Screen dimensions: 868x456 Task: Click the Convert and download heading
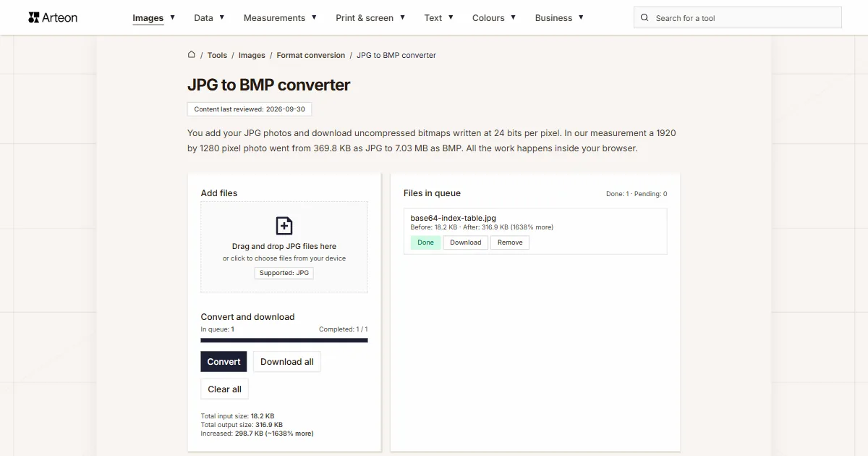point(247,317)
